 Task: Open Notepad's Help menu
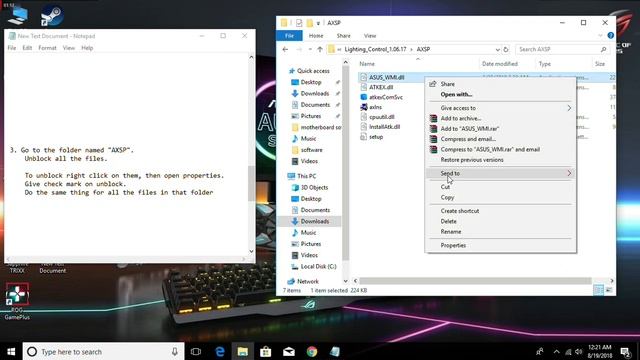[x=87, y=48]
